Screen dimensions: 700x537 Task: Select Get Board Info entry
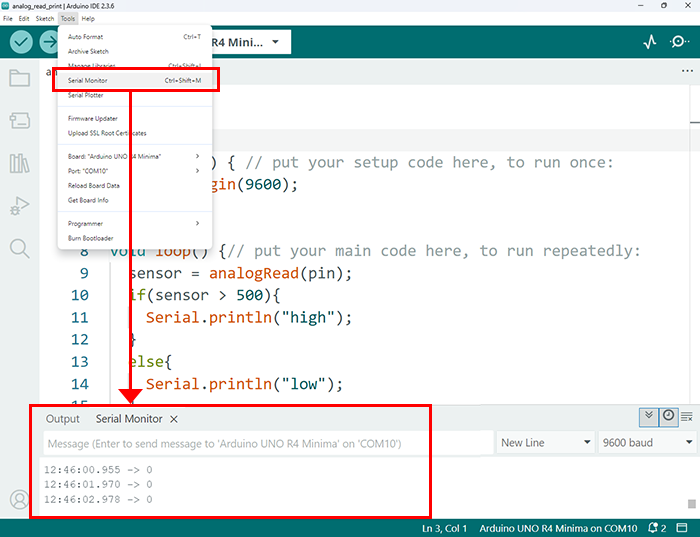(135, 200)
